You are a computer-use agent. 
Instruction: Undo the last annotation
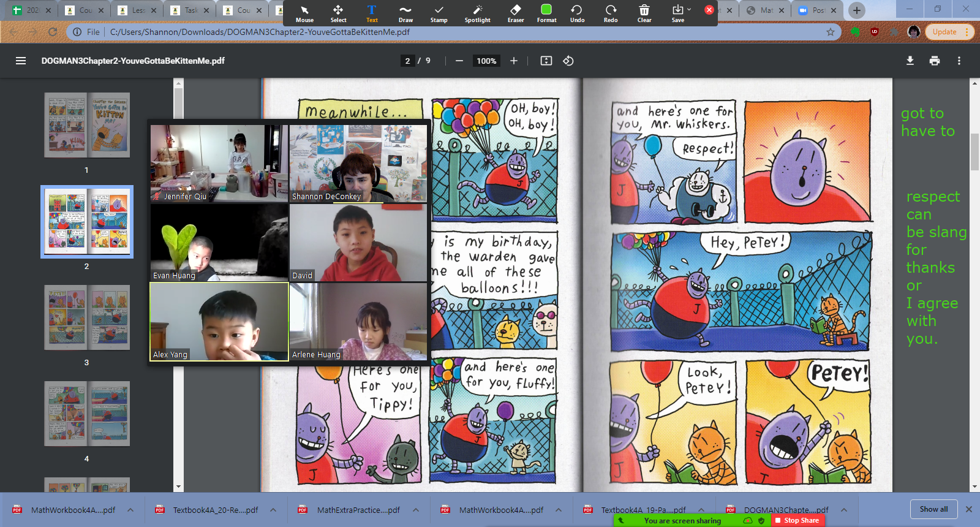(x=577, y=13)
